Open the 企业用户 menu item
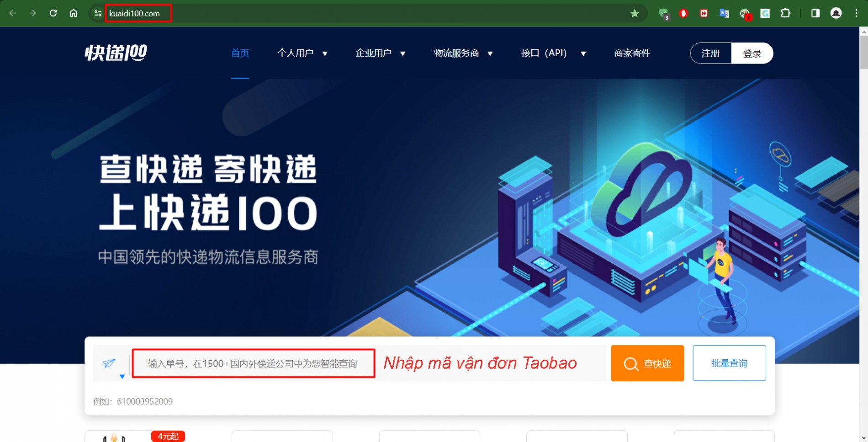868x442 pixels. point(373,53)
